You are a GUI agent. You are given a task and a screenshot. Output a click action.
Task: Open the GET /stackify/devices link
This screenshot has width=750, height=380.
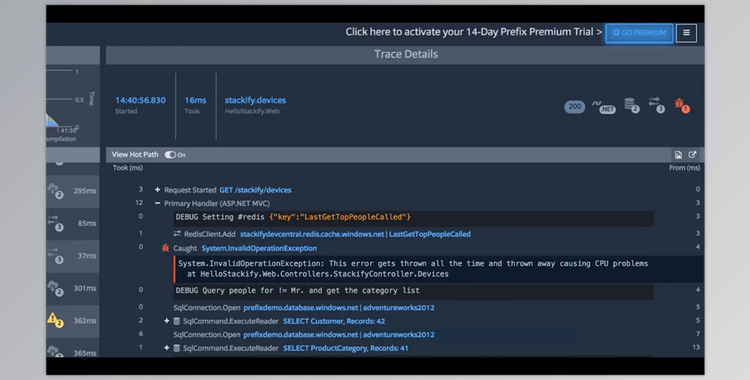(255, 190)
